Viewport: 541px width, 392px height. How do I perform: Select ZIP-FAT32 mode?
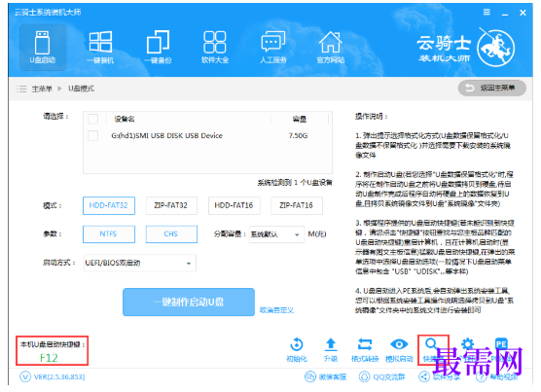pos(171,205)
